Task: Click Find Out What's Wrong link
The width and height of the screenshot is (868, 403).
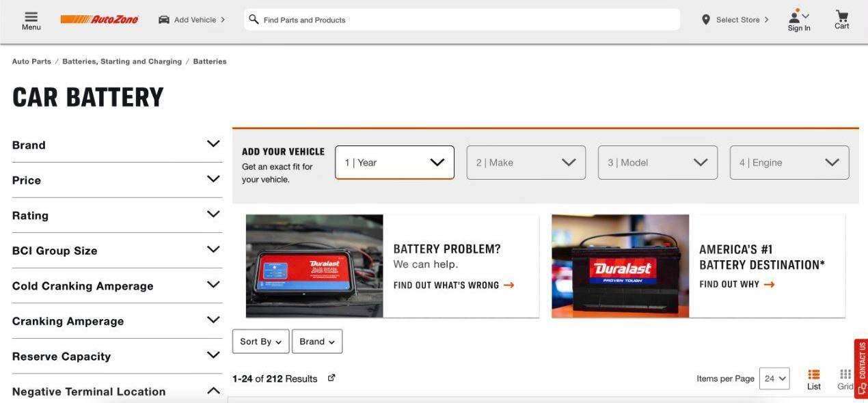Action: click(x=446, y=285)
